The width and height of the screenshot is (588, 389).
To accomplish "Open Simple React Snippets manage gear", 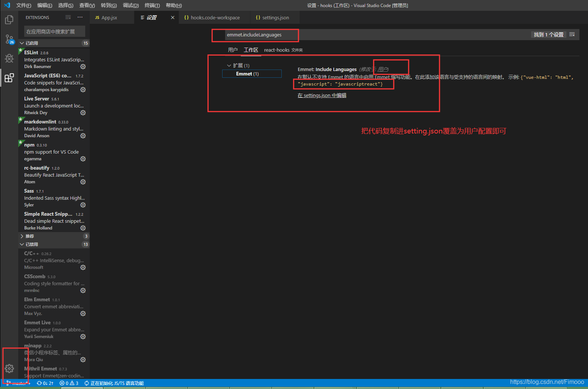I will (83, 228).
